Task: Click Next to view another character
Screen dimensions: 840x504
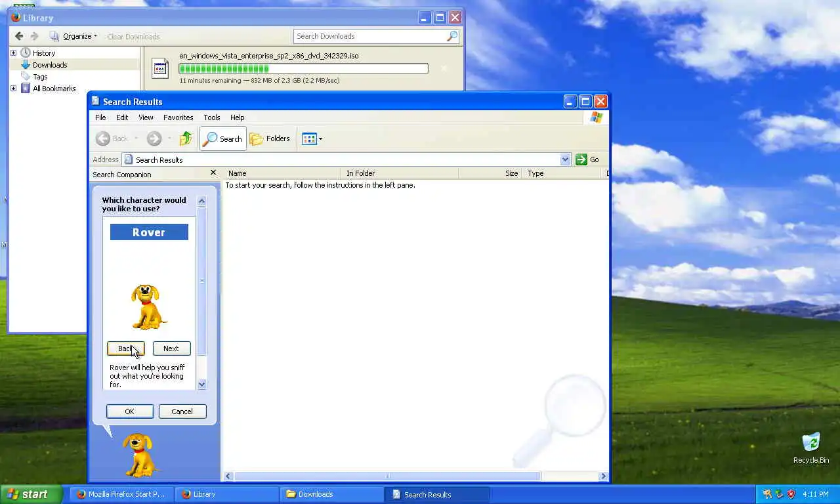Action: (171, 348)
